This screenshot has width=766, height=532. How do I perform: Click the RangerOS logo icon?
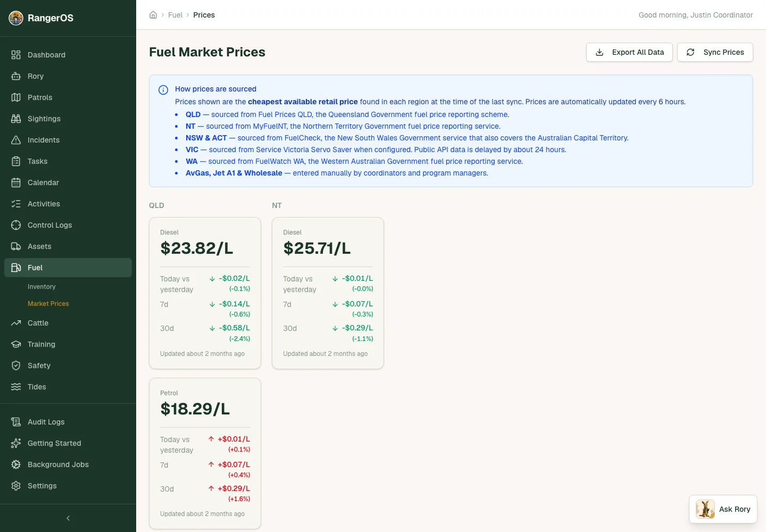click(x=16, y=18)
